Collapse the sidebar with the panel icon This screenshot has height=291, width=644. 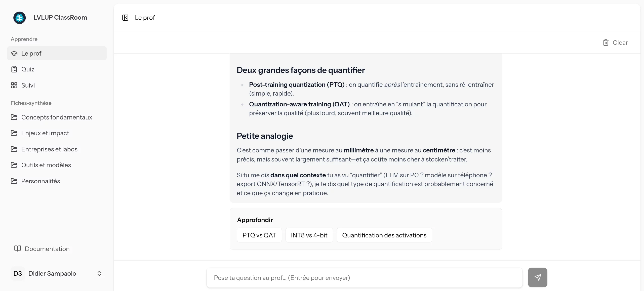click(x=125, y=18)
